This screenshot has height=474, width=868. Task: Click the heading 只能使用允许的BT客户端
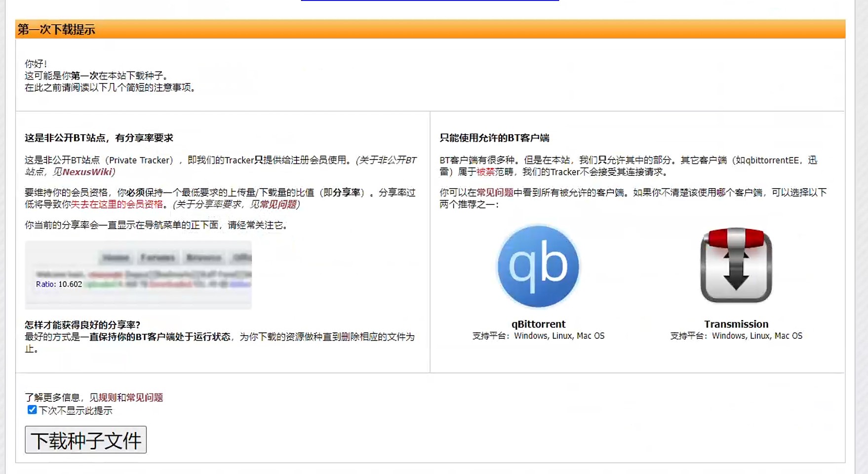(x=494, y=138)
